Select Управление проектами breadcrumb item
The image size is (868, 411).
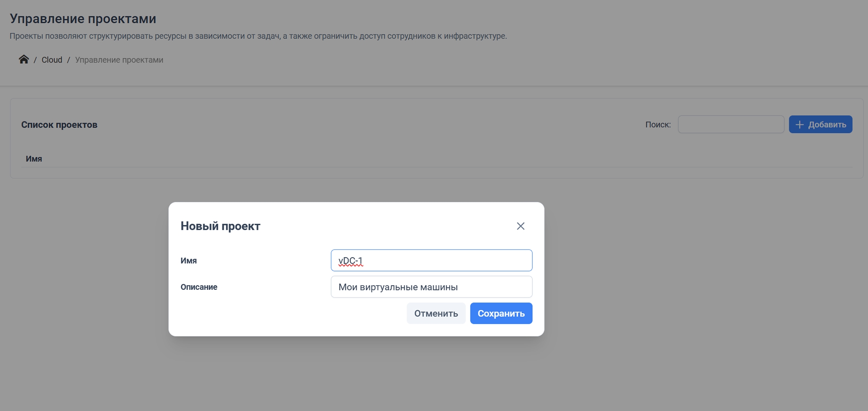point(119,60)
